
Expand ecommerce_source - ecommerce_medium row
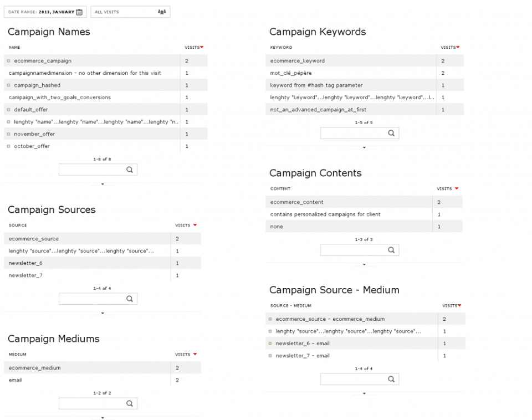(270, 319)
